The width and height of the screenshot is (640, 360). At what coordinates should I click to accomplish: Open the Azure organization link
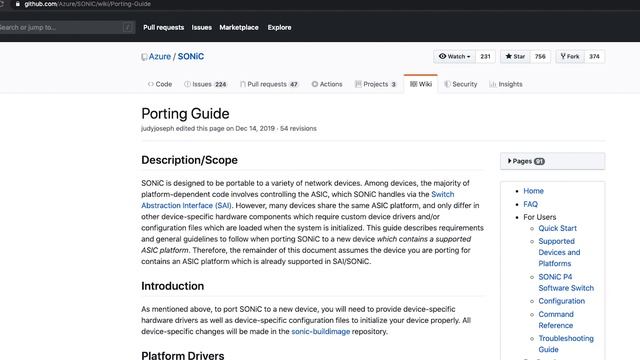[x=160, y=56]
